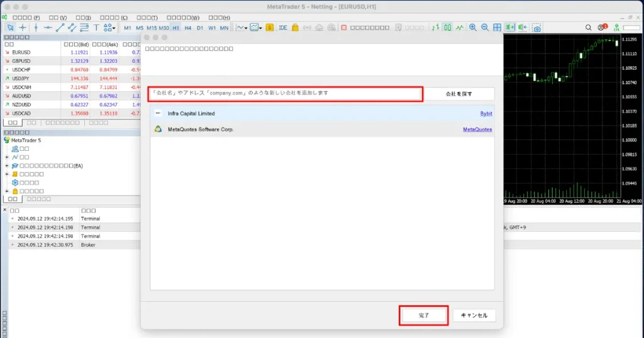644x338 pixels.
Task: Open the indicators list dropdown
Action: pyautogui.click(x=242, y=28)
